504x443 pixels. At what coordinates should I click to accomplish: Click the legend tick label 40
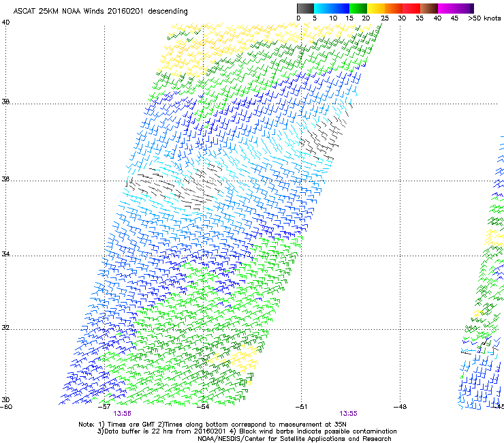(x=437, y=18)
